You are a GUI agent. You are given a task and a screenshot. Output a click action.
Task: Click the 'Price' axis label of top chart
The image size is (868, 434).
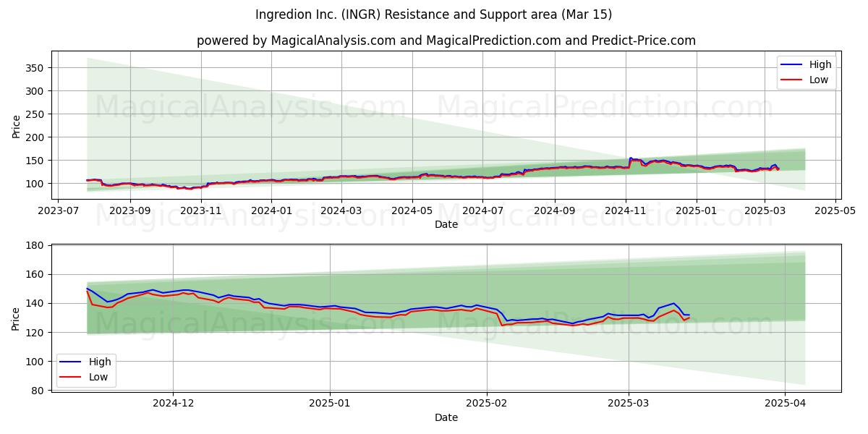(17, 126)
